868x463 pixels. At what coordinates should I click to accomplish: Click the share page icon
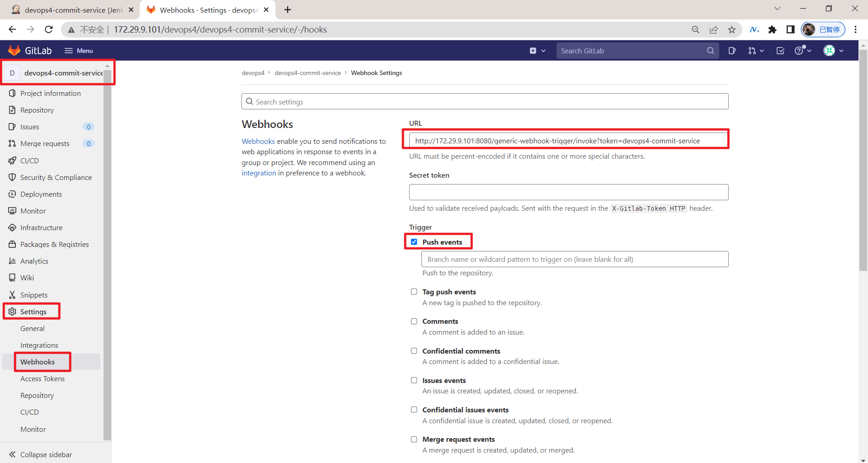pyautogui.click(x=713, y=29)
